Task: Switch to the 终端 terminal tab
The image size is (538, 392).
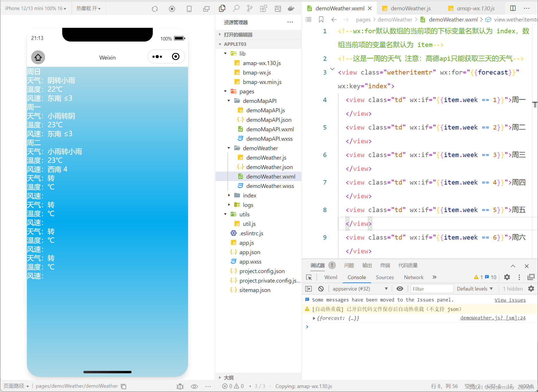Action: (x=385, y=266)
